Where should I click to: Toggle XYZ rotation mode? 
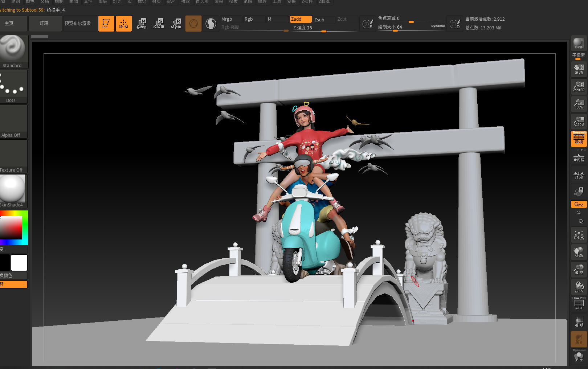pos(579,204)
